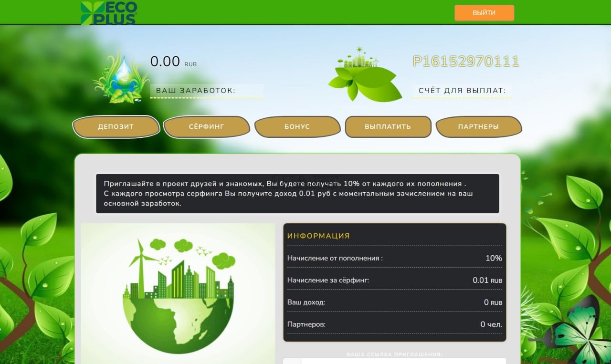Click the Партнеров counter row
Image resolution: width=611 pixels, height=364 pixels.
coord(394,324)
